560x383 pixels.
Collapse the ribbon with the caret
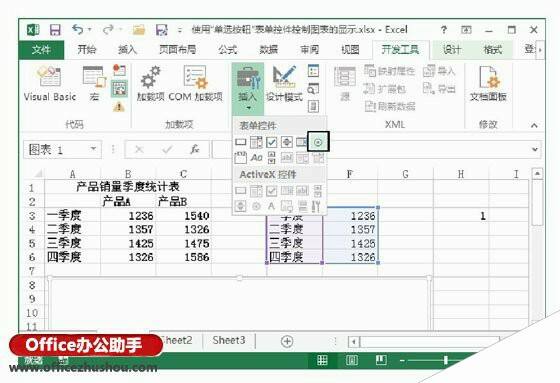[x=534, y=125]
